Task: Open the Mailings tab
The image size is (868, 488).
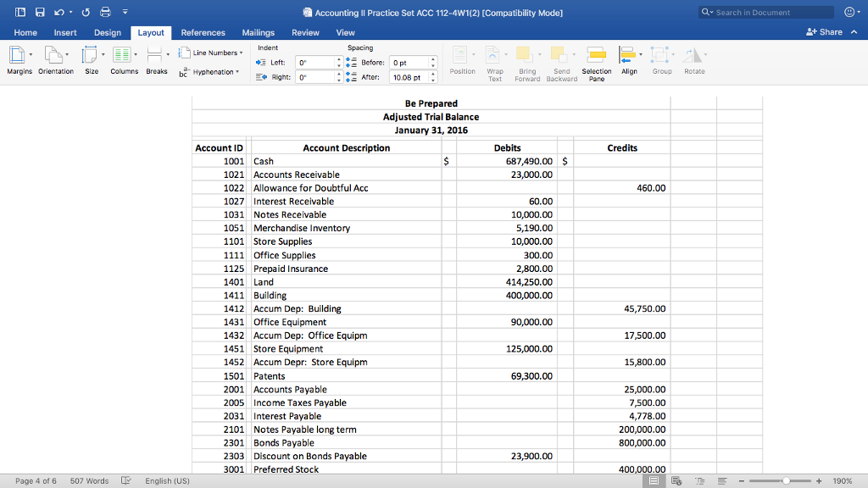Action: (259, 31)
